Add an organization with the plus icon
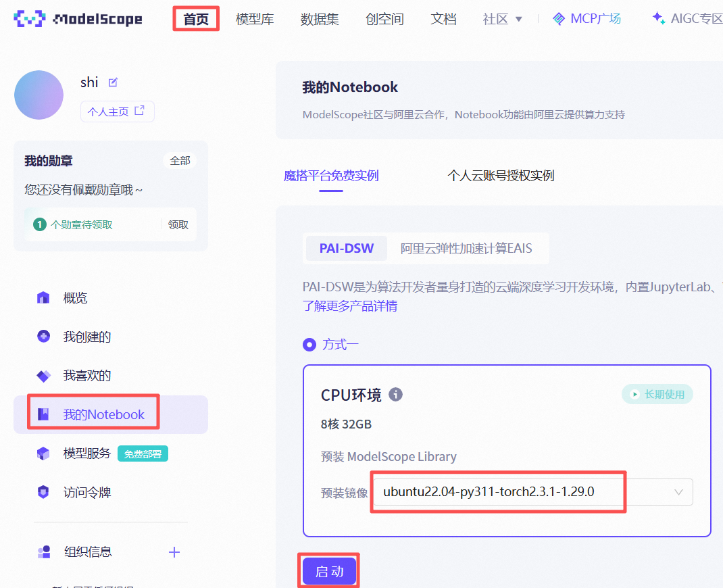 click(x=174, y=552)
